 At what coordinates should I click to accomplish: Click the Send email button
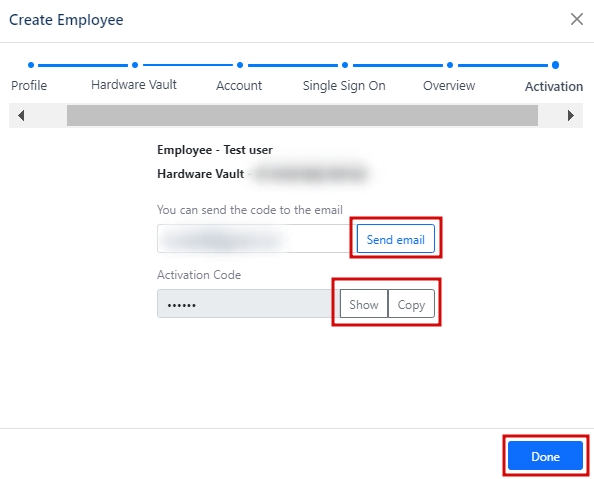(x=395, y=239)
